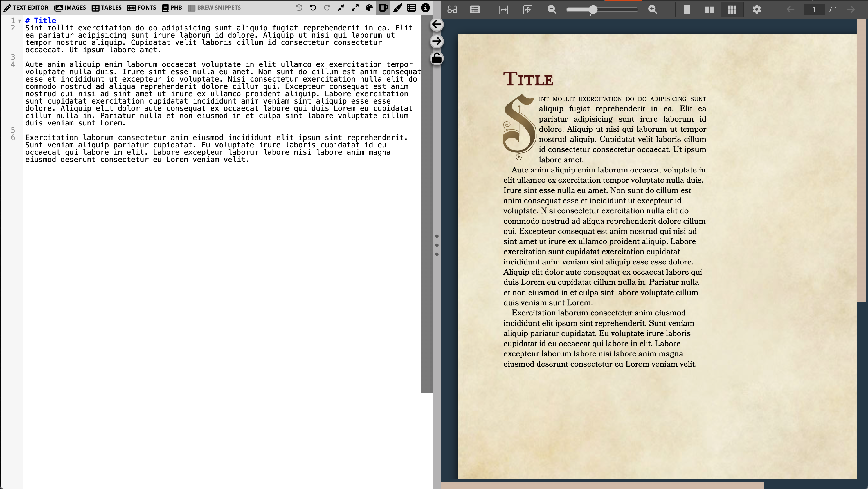The width and height of the screenshot is (868, 489).
Task: Open the Fonts snippets menu
Action: [142, 7]
